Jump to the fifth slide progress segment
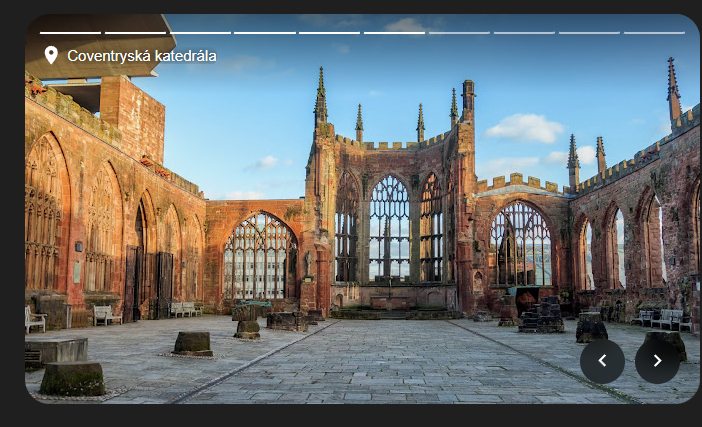Screen dimensions: 702x427 (x=330, y=33)
